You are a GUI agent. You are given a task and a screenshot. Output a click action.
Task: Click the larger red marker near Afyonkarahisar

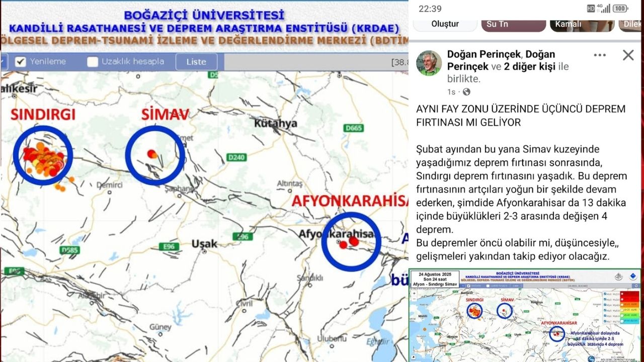[354, 241]
